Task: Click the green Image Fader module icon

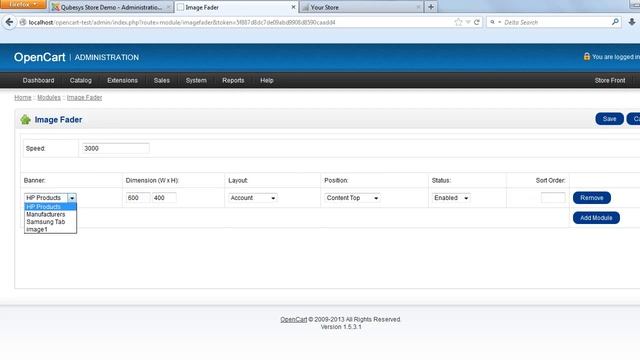Action: coord(25,120)
